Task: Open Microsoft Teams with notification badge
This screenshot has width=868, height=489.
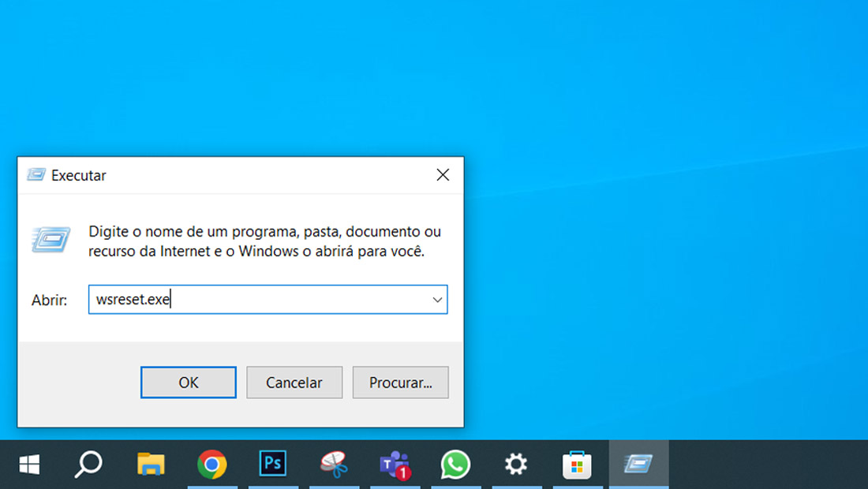Action: [x=395, y=464]
